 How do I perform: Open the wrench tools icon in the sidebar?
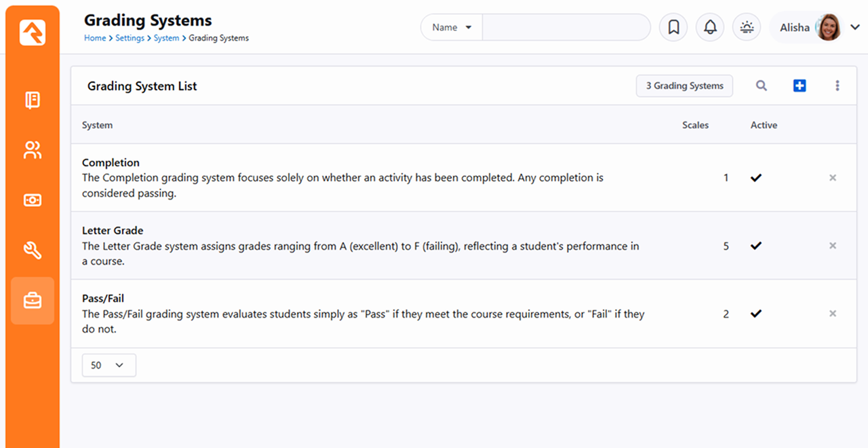33,250
